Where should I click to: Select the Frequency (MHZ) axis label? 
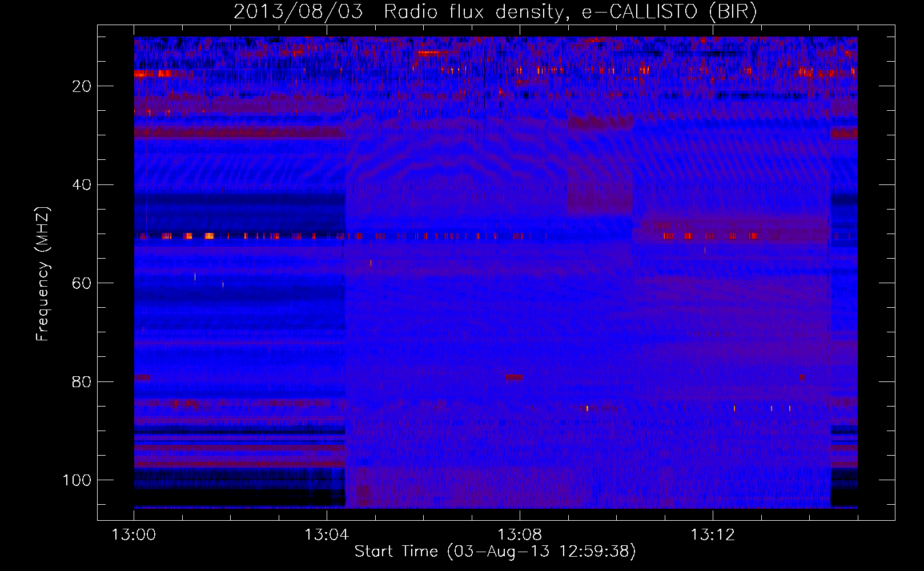43,274
